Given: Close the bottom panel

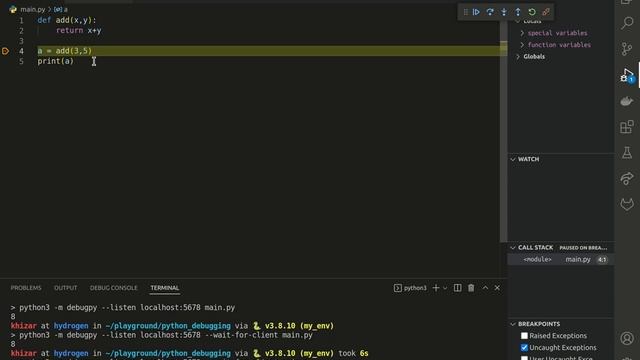Looking at the screenshot, I should click(x=497, y=288).
